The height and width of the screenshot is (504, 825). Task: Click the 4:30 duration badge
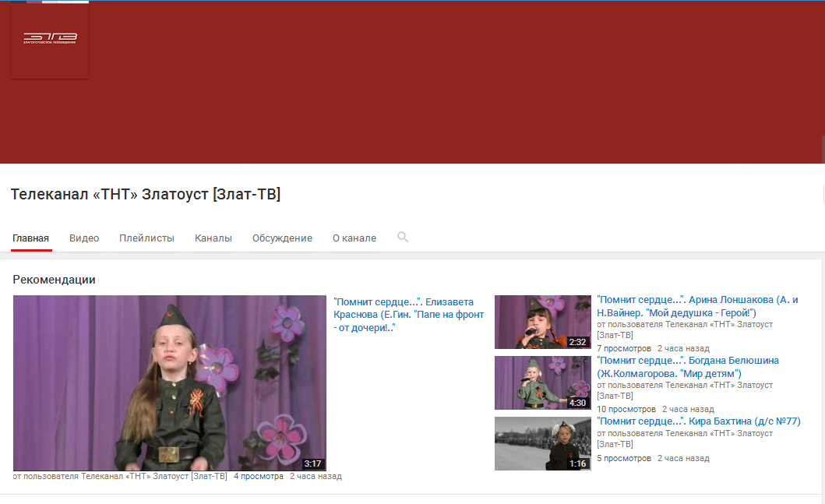pyautogui.click(x=577, y=403)
